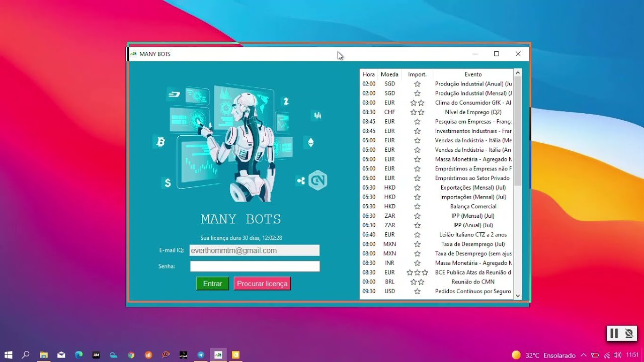Toggle stars for BCE Publica Atas da Reunião

tap(417, 272)
